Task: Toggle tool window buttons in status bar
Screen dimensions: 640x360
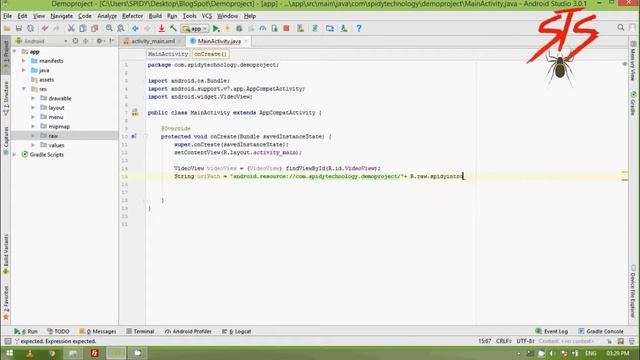Action: pyautogui.click(x=7, y=341)
